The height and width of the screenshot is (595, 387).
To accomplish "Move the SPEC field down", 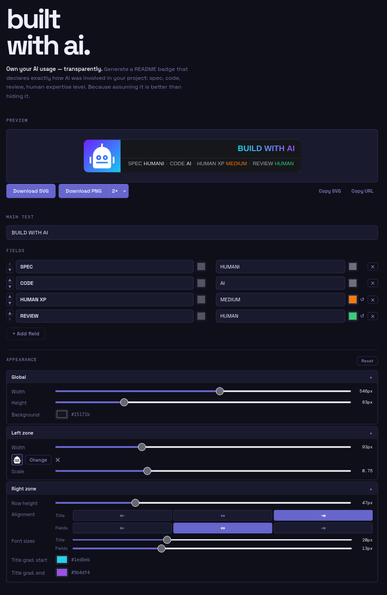I will click(x=10, y=270).
